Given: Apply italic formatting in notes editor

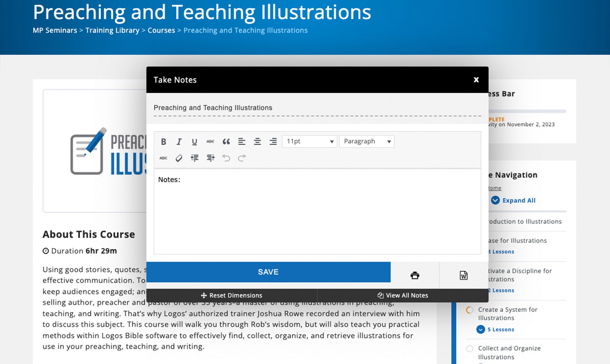Looking at the screenshot, I should 179,141.
